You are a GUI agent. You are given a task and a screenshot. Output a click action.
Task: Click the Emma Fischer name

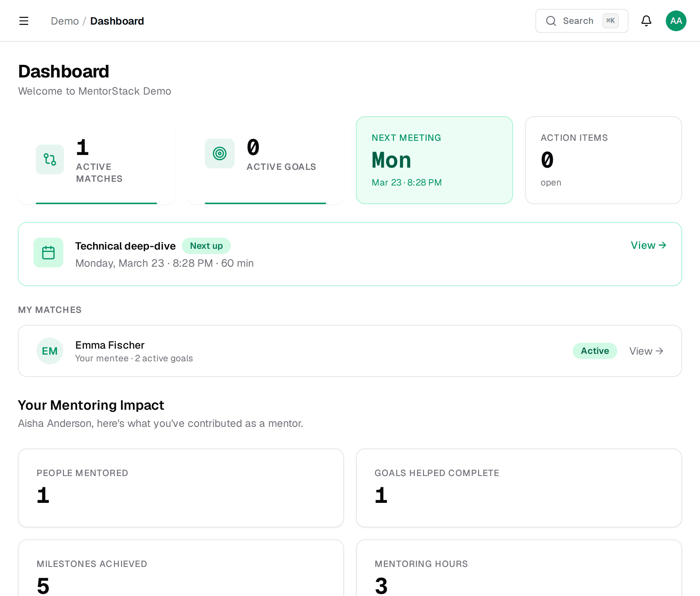coord(110,345)
